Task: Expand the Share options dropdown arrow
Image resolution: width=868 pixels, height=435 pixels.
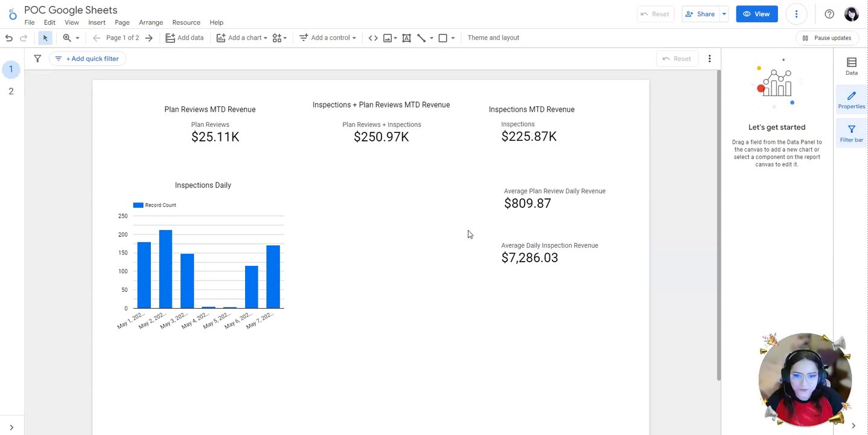Action: point(724,14)
